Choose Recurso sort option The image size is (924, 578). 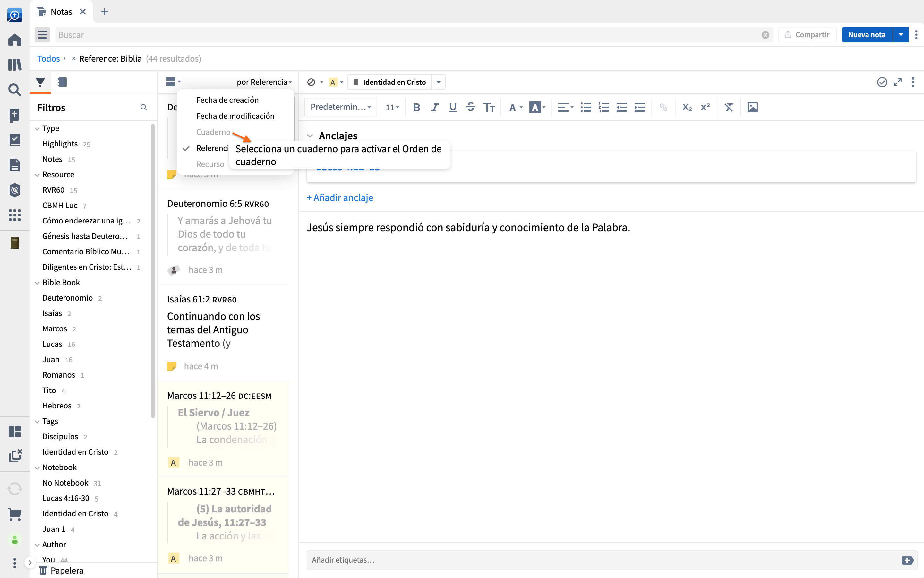point(210,164)
